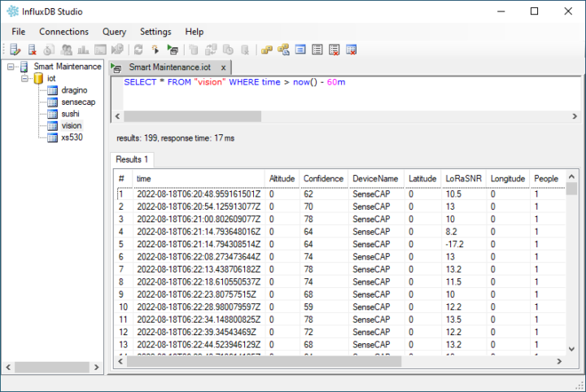Image resolution: width=586 pixels, height=392 pixels.
Task: Click the drop series list icon
Action: tap(335, 50)
